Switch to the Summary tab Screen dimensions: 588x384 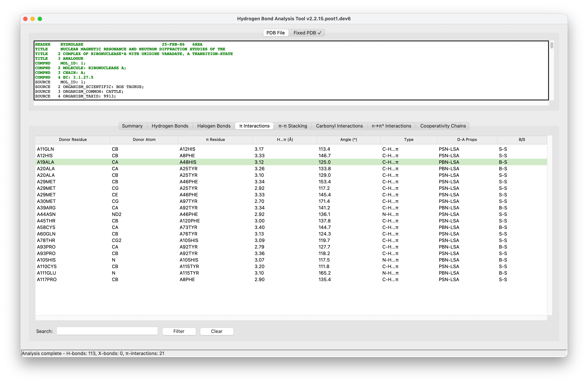click(132, 126)
